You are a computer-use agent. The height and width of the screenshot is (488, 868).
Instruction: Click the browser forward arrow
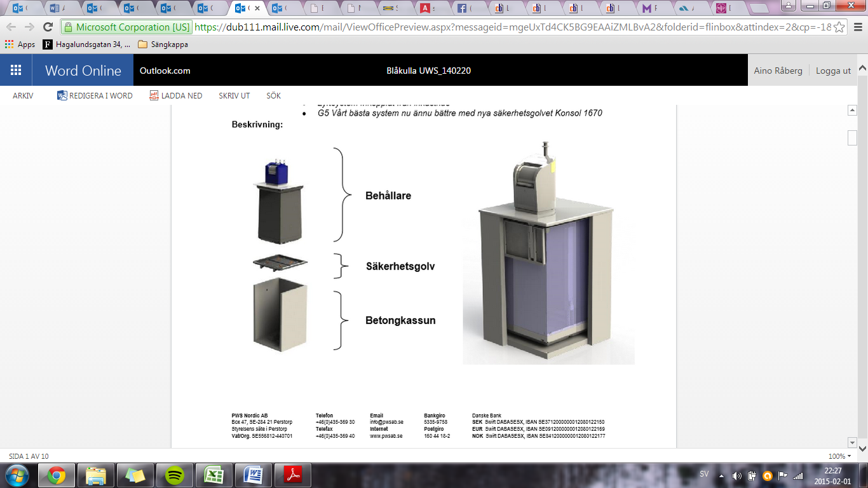(x=29, y=27)
